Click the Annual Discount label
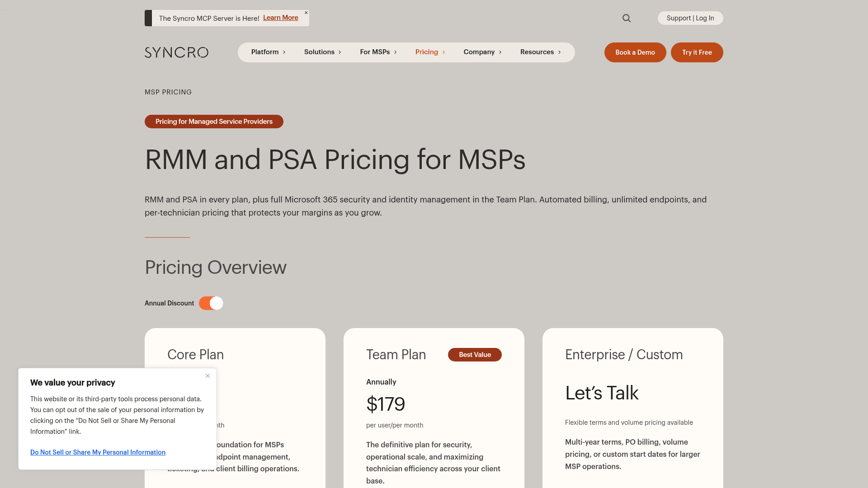Viewport: 868px width, 488px height. click(x=169, y=303)
